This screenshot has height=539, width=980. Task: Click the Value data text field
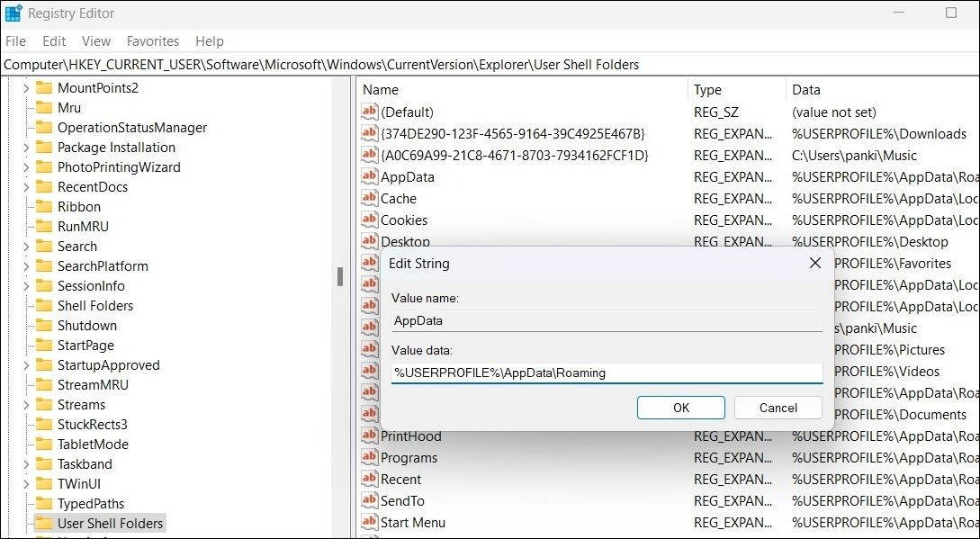607,373
